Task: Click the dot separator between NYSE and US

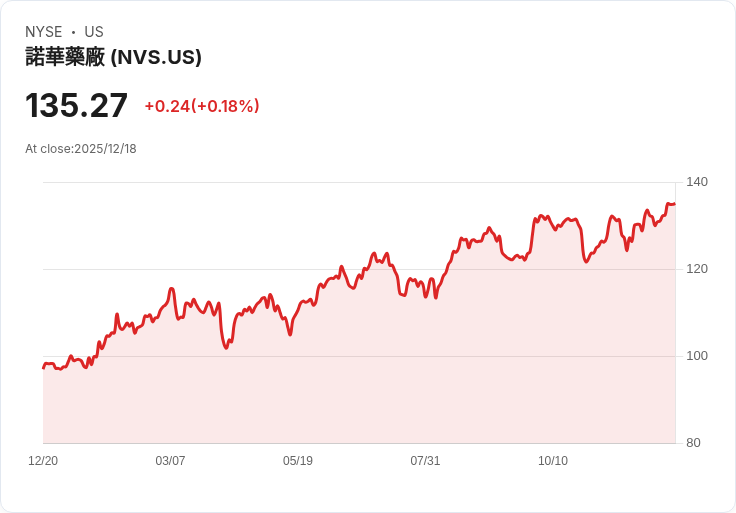Action: (73, 32)
